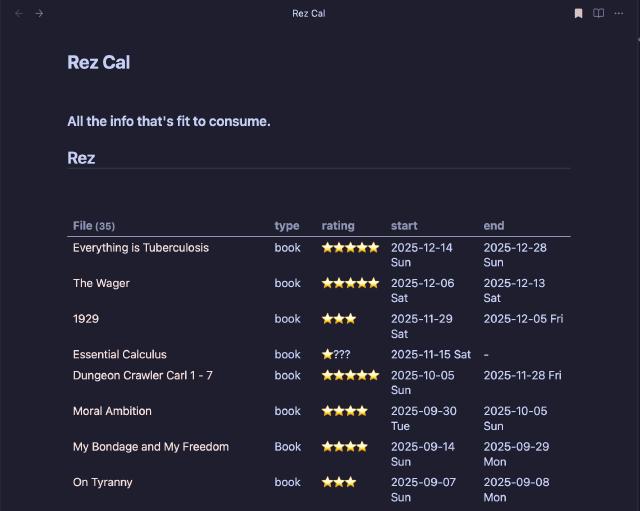Open the 1929 book note
Viewport: 640px width, 511px height.
85,319
